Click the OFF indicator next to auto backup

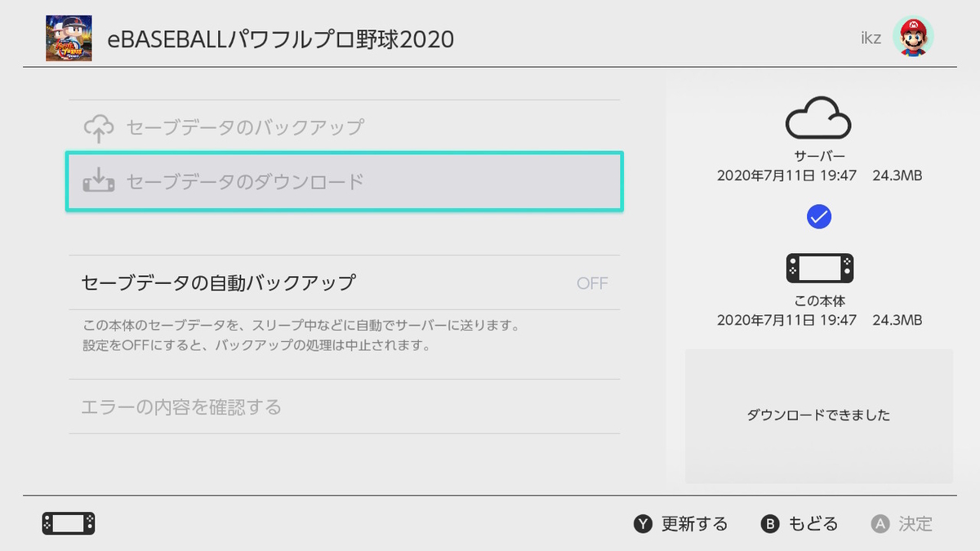pyautogui.click(x=592, y=282)
